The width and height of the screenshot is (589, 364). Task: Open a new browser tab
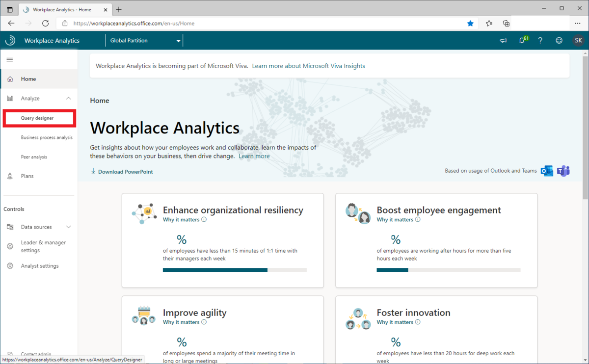[119, 9]
